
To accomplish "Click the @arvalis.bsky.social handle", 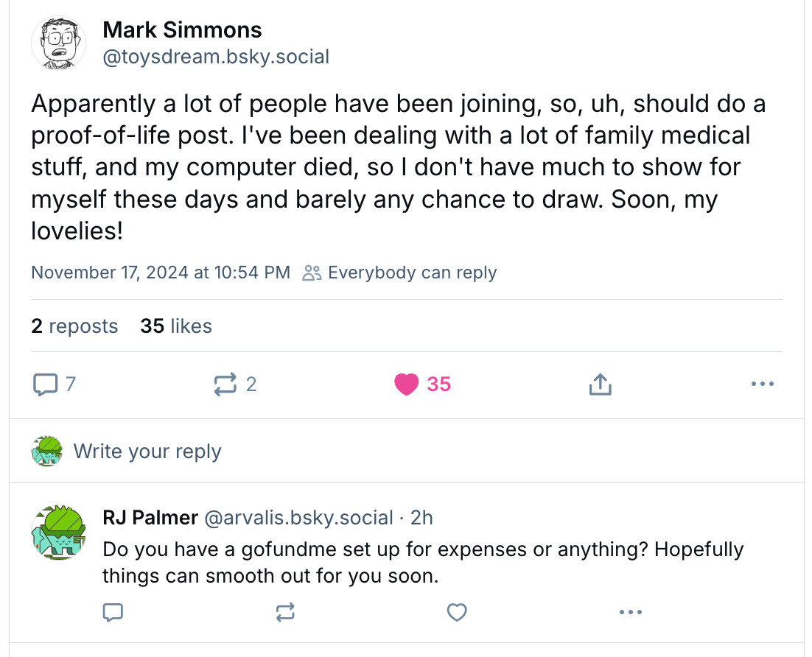I will point(299,517).
